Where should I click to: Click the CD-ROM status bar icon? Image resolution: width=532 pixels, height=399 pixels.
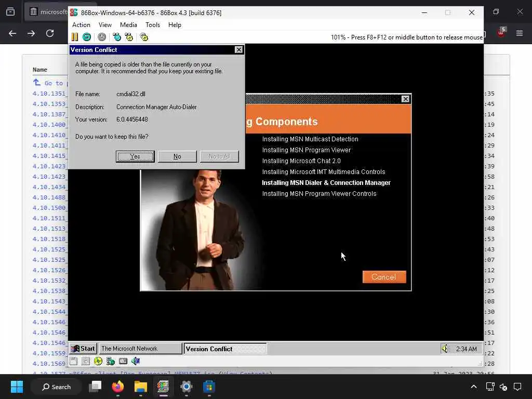[98, 362]
